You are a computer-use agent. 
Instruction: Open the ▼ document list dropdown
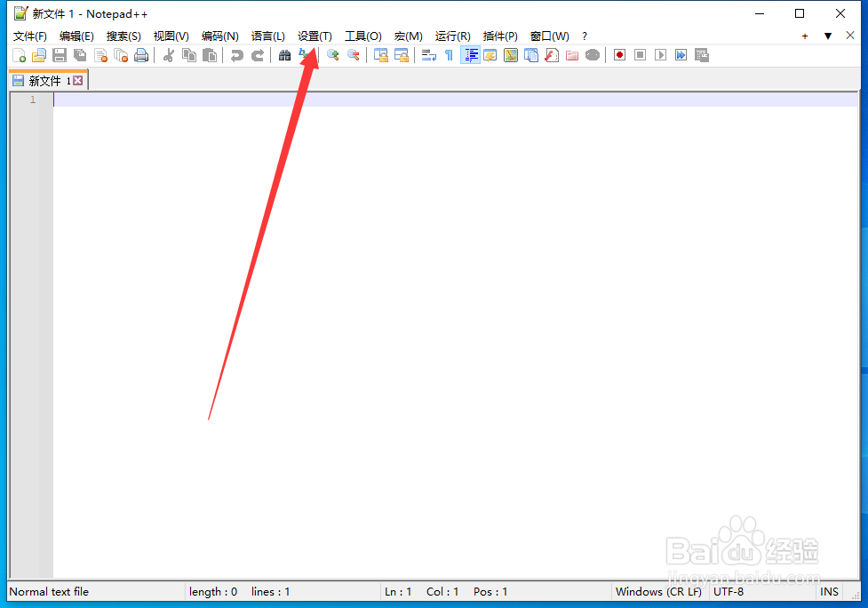[828, 36]
